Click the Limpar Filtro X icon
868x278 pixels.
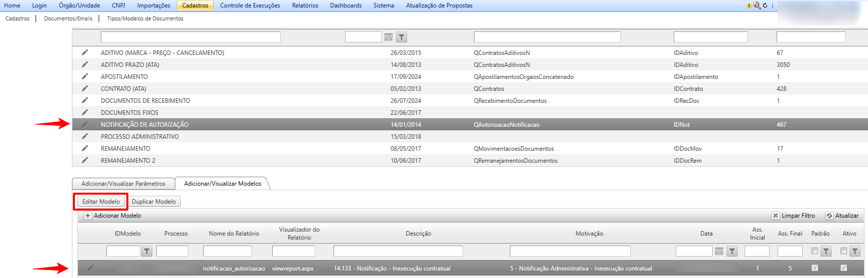tap(776, 216)
